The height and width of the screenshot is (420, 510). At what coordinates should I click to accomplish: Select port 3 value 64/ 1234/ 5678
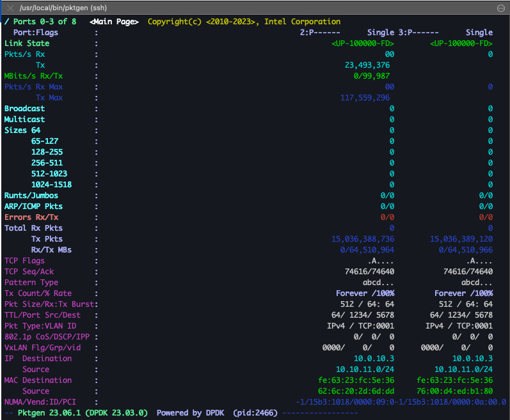pos(461,315)
